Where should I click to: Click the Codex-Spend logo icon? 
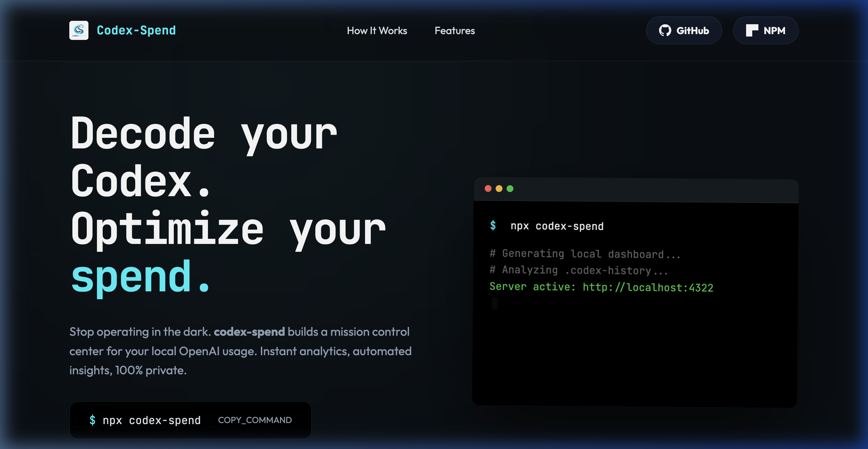pyautogui.click(x=79, y=30)
